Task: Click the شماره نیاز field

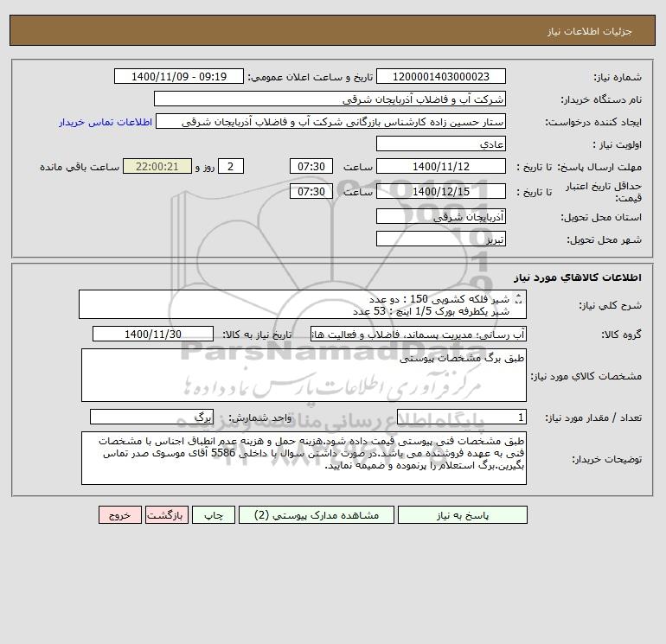Action: 441,76
